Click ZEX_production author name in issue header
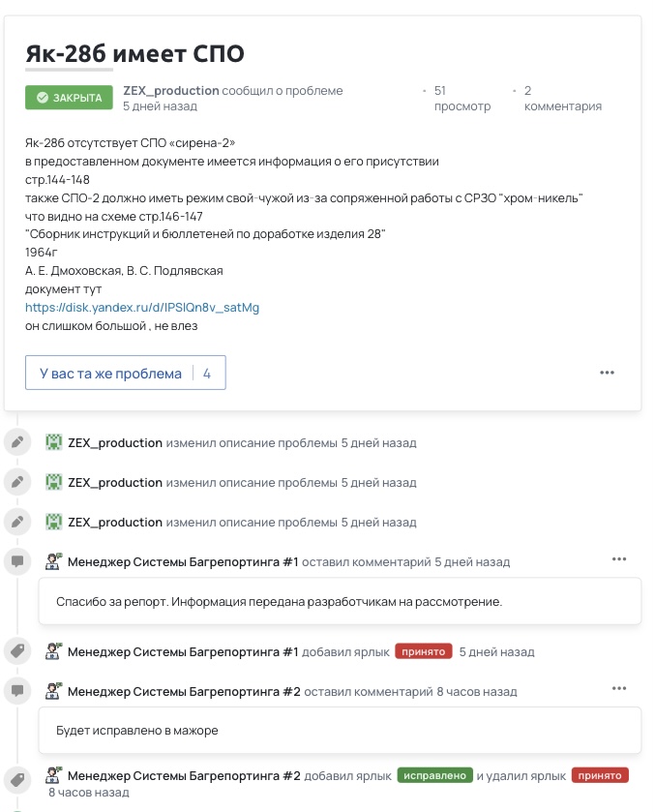The height and width of the screenshot is (812, 655). (x=171, y=91)
